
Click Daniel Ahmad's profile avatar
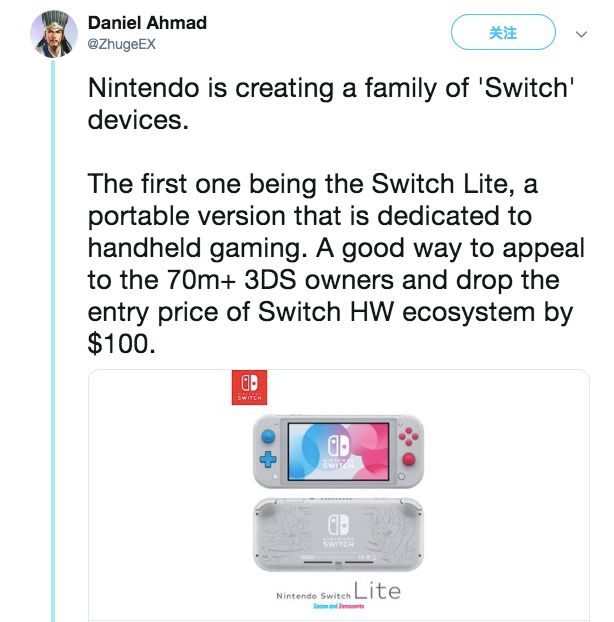[54, 35]
